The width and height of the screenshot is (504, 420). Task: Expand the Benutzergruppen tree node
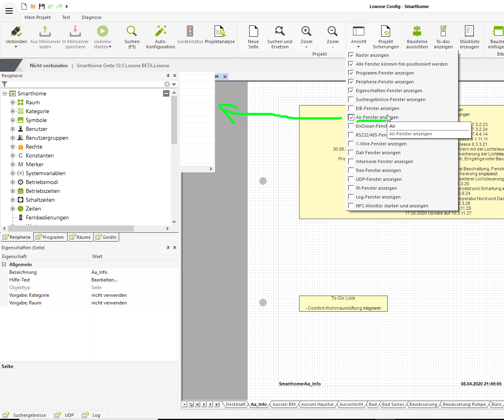click(x=12, y=138)
